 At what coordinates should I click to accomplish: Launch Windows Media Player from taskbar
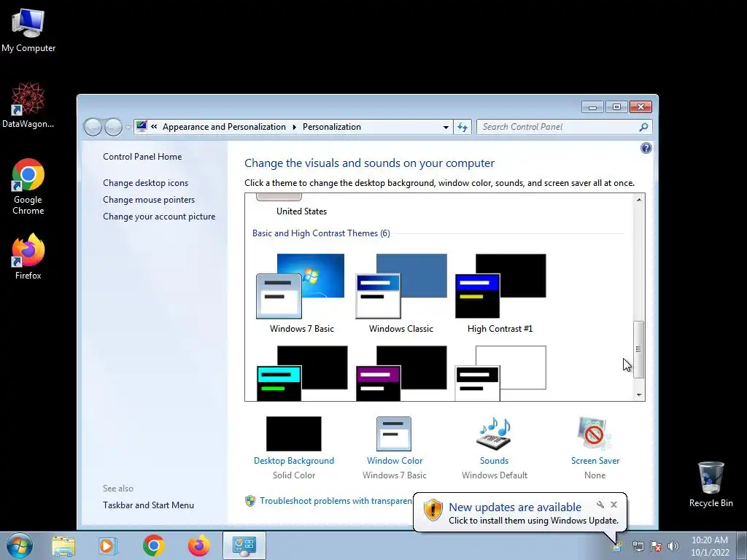(108, 545)
